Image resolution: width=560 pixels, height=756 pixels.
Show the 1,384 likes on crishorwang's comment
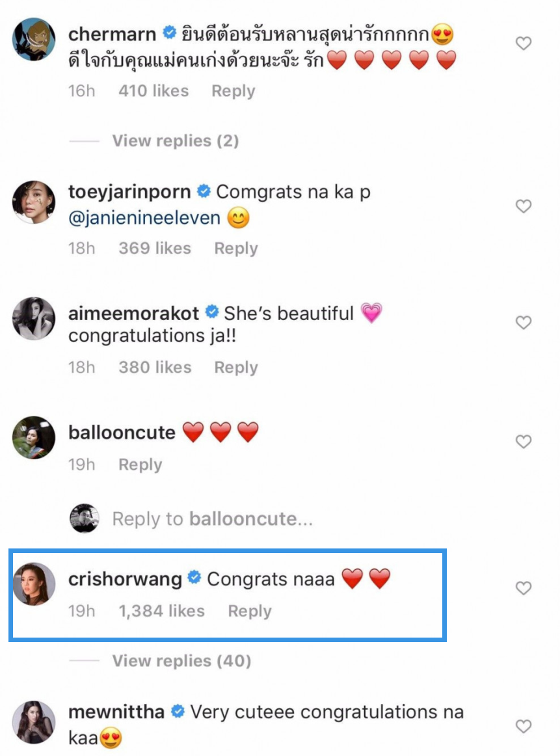pyautogui.click(x=161, y=611)
